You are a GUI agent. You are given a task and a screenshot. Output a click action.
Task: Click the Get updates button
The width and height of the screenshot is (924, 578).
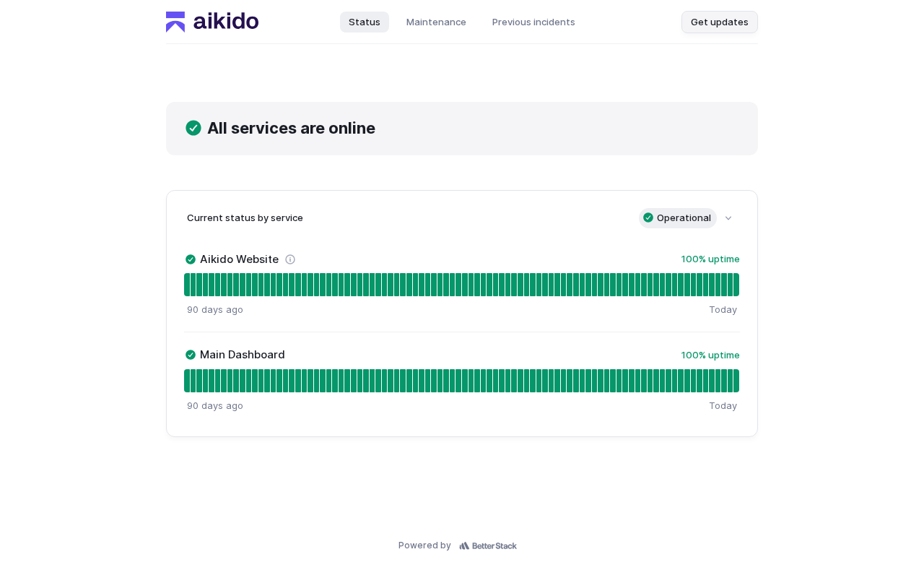[719, 22]
